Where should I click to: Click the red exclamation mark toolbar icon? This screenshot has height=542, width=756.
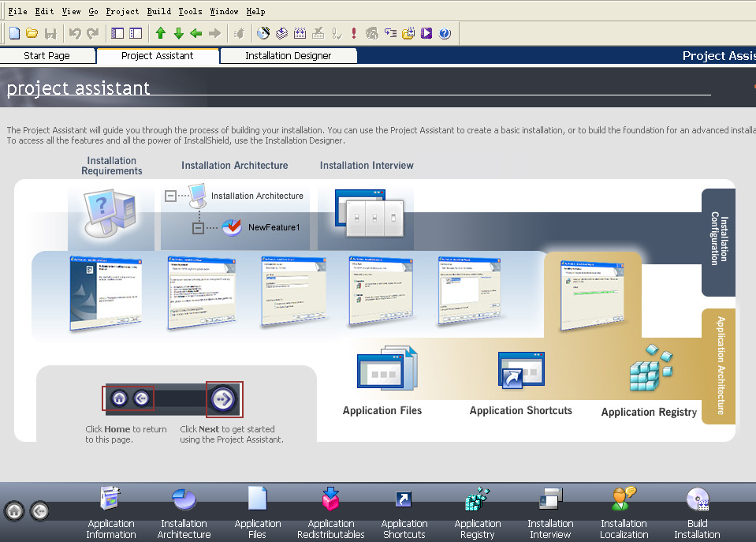354,33
